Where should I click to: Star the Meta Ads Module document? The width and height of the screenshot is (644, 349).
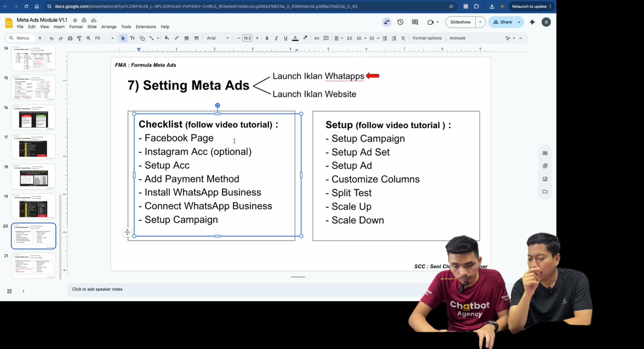75,20
